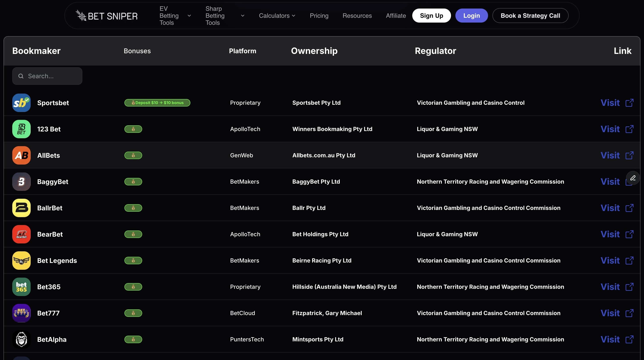Image resolution: width=644 pixels, height=360 pixels.
Task: Open the BallrBet logo icon
Action: click(x=21, y=208)
